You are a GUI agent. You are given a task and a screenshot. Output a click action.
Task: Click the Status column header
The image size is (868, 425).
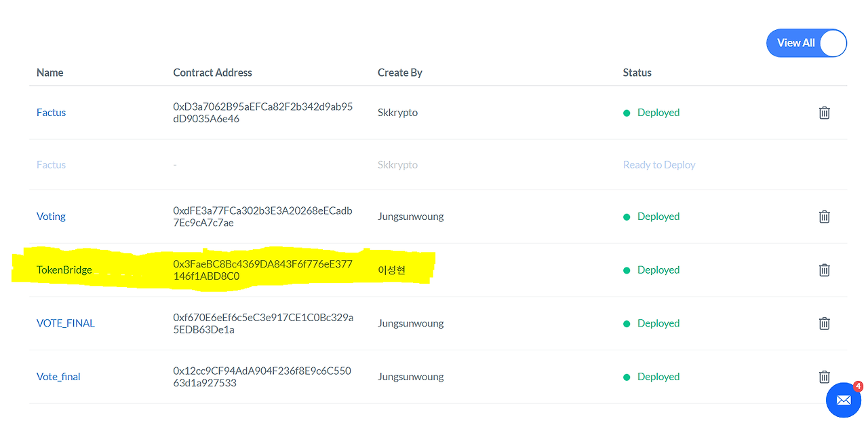pyautogui.click(x=636, y=72)
